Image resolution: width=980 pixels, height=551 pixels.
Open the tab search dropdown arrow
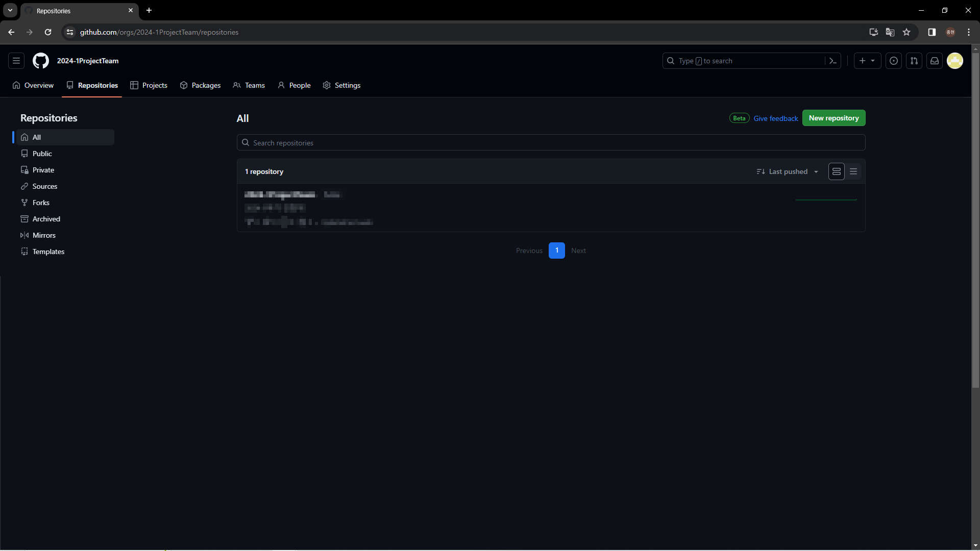pos(10,10)
